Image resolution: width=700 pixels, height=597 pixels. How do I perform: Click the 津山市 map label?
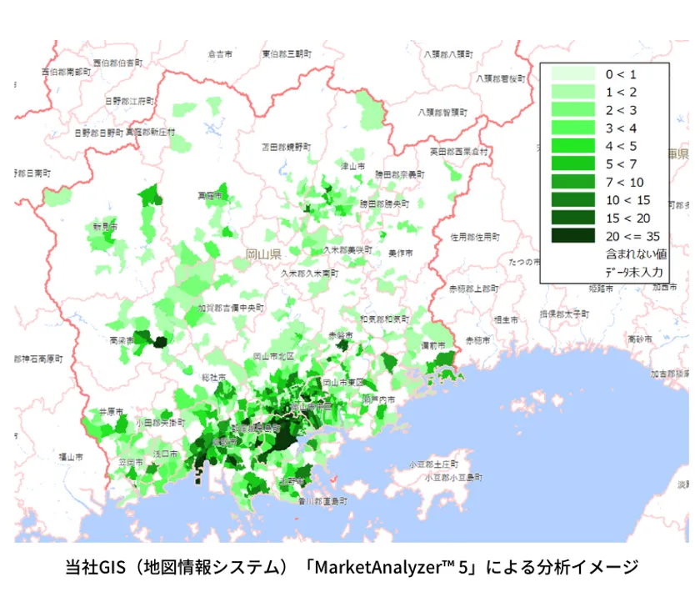(353, 166)
